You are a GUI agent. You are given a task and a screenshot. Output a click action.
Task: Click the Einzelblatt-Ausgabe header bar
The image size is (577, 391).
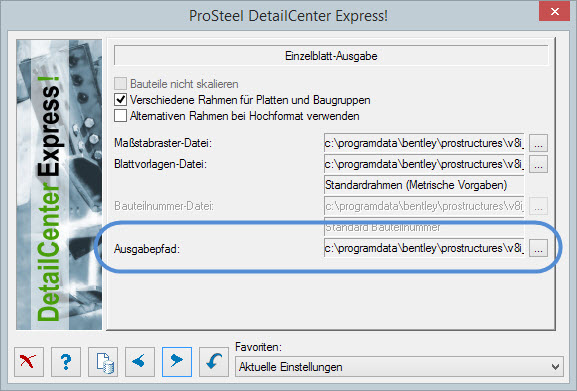[x=331, y=56]
